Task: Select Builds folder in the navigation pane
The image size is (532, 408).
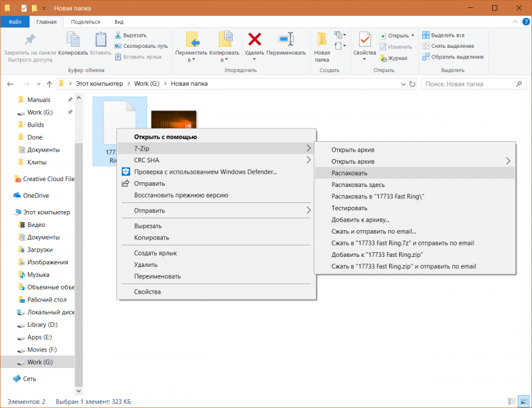Action: [x=36, y=124]
